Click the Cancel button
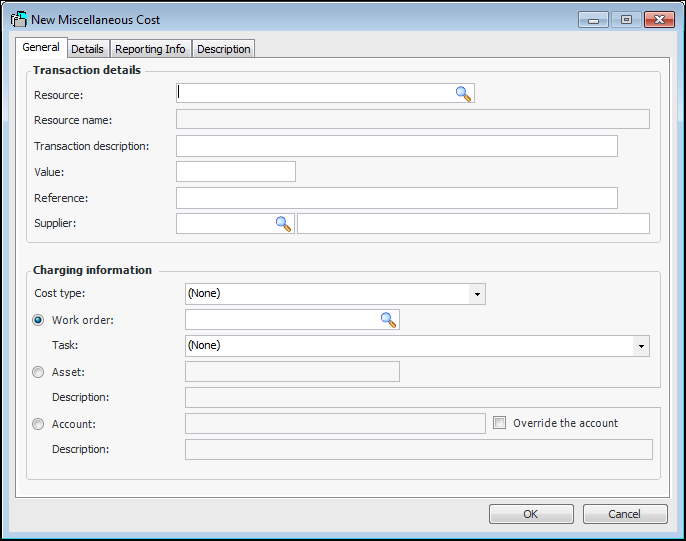Image resolution: width=686 pixels, height=541 pixels. tap(625, 514)
